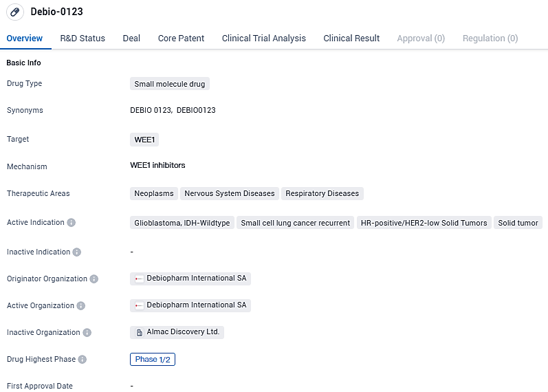Click info icon beside Originator Organization

click(x=94, y=279)
